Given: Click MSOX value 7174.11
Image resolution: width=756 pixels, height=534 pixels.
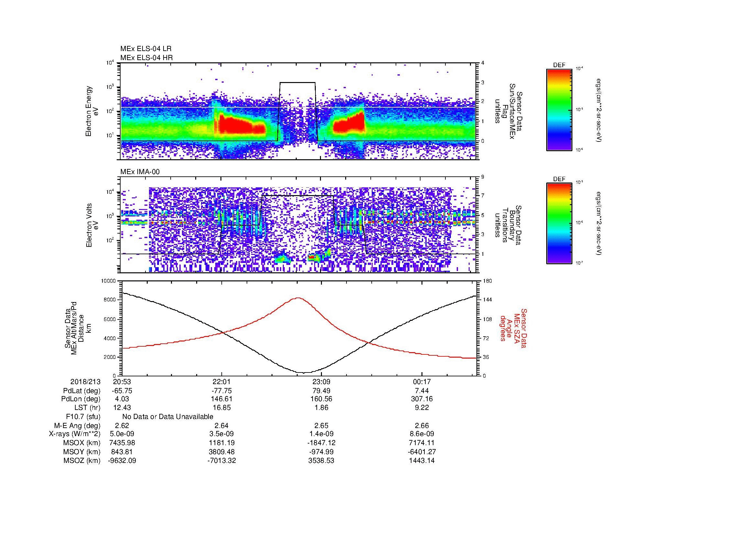Looking at the screenshot, I should point(422,443).
